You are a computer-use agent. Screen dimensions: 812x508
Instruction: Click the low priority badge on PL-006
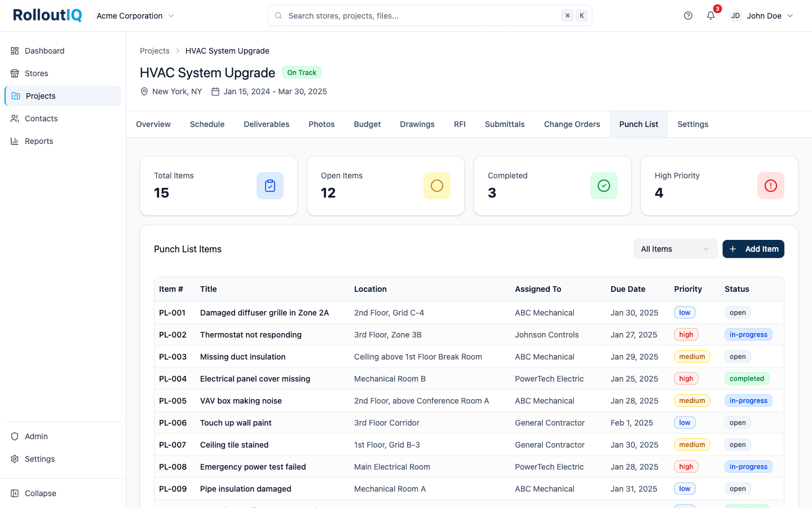pos(685,423)
